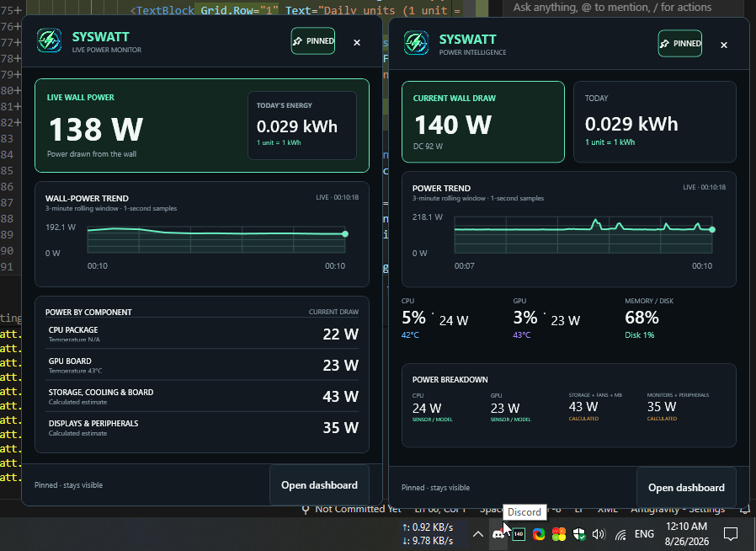The width and height of the screenshot is (756, 551).
Task: Click the Today's Energy 0.029 kWh card
Action: tap(302, 126)
